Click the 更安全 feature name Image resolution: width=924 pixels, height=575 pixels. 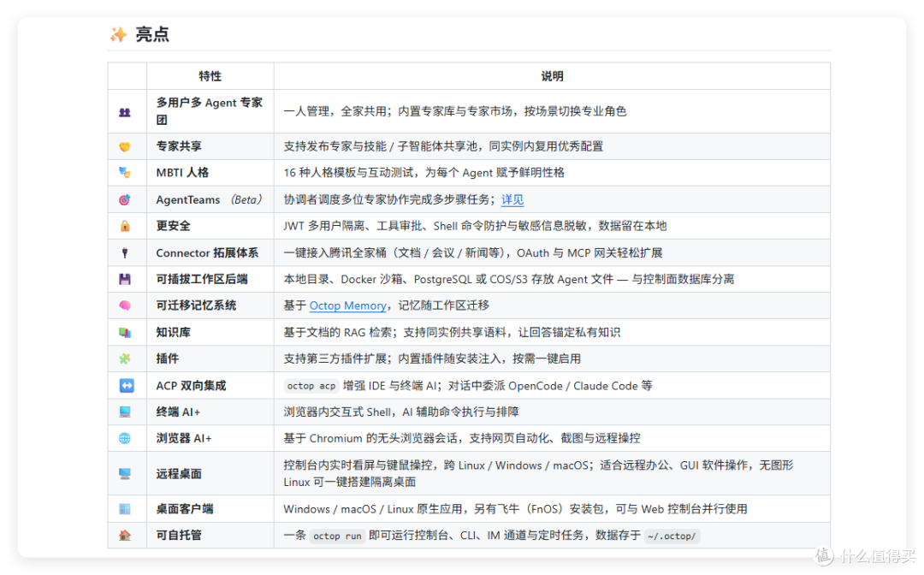tap(173, 226)
